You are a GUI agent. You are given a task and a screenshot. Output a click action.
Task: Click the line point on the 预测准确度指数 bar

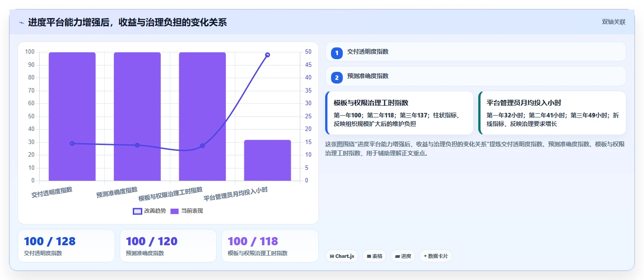coord(137,145)
